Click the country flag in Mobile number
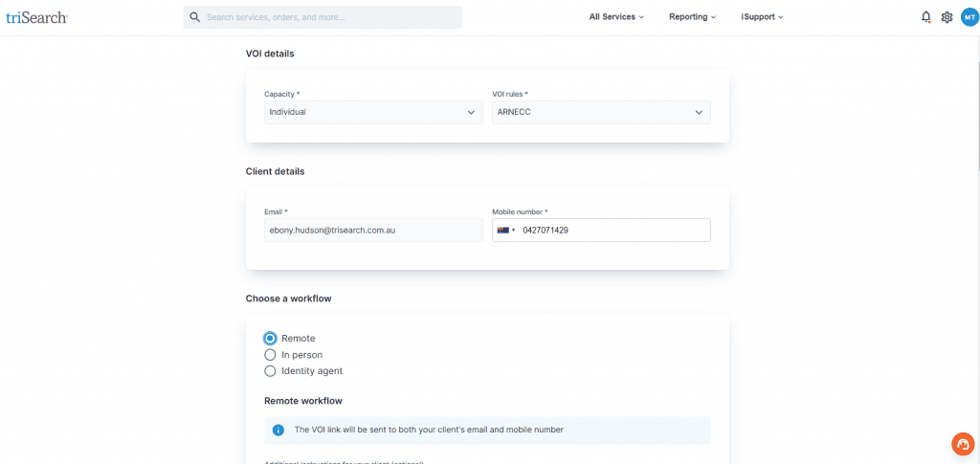Viewport: 980px width, 464px height. (503, 230)
